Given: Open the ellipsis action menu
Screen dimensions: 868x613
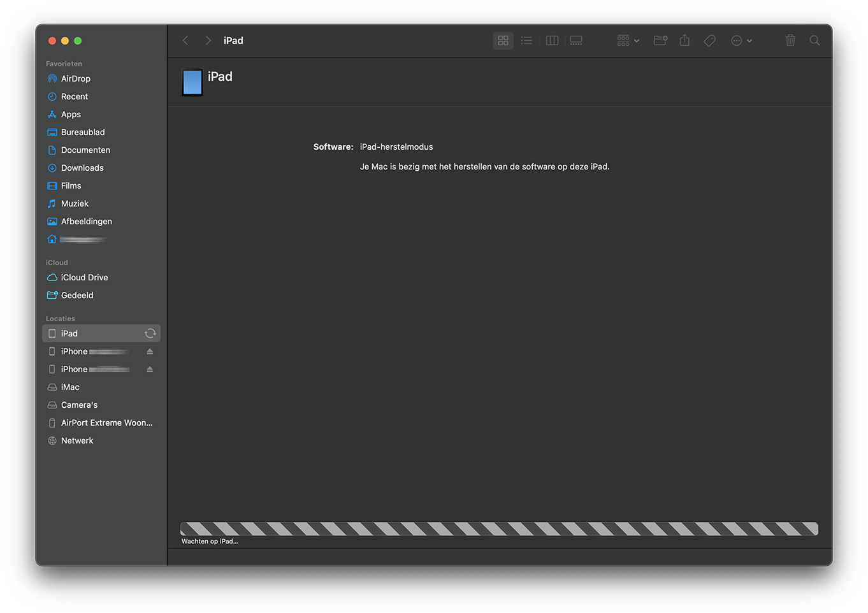Looking at the screenshot, I should [741, 40].
